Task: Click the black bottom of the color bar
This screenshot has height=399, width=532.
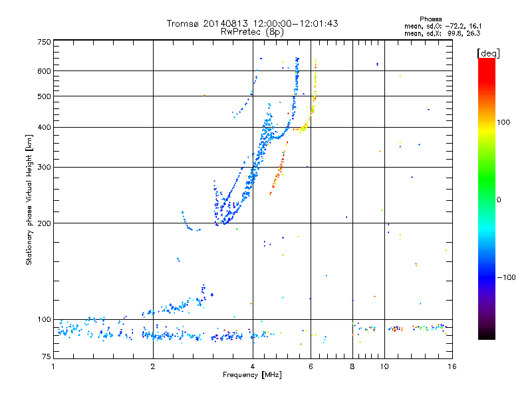Action: (487, 334)
